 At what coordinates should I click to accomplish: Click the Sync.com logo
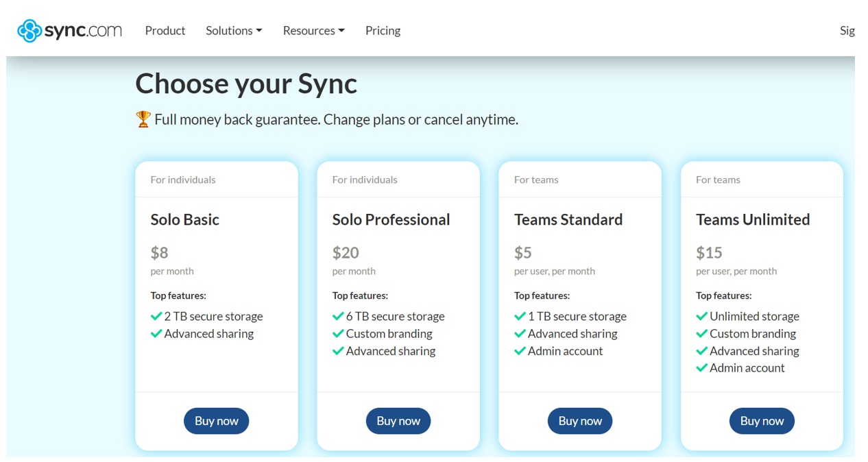(x=70, y=31)
